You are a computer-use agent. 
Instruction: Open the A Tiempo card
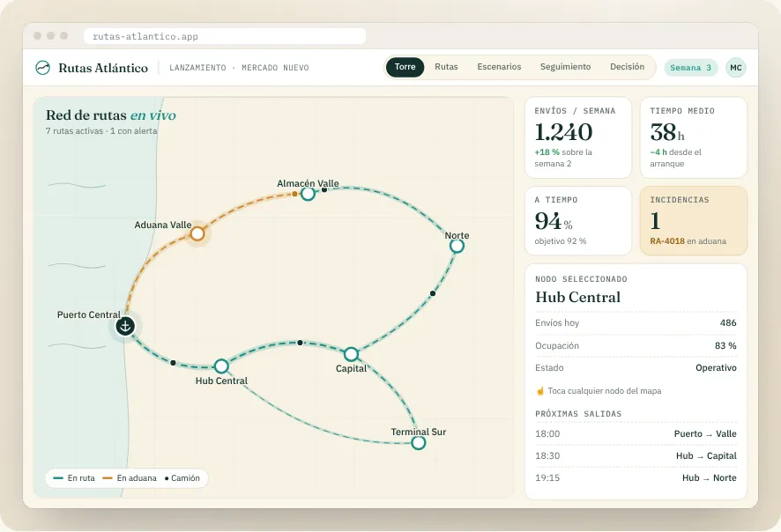(577, 221)
